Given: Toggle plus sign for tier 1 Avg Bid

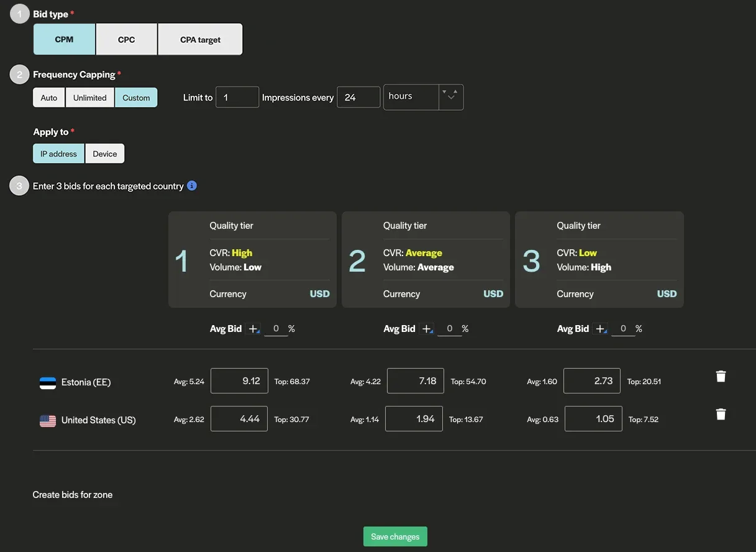Looking at the screenshot, I should (x=253, y=329).
